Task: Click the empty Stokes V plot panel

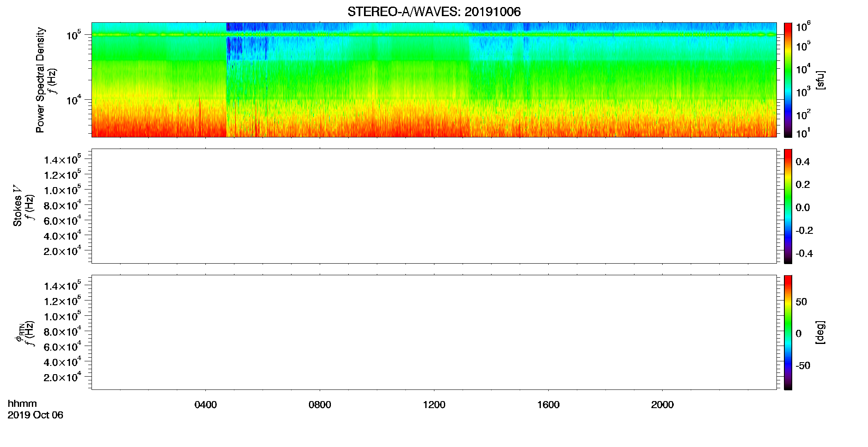Action: pos(434,206)
